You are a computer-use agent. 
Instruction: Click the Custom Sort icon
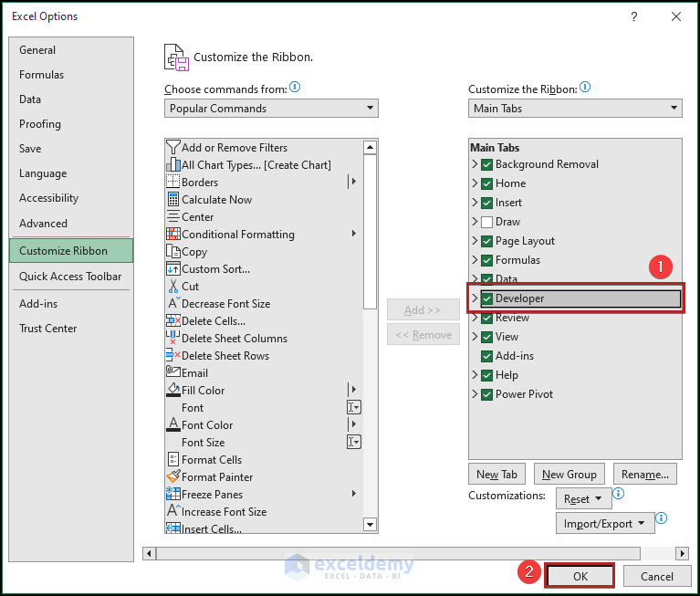tap(173, 268)
